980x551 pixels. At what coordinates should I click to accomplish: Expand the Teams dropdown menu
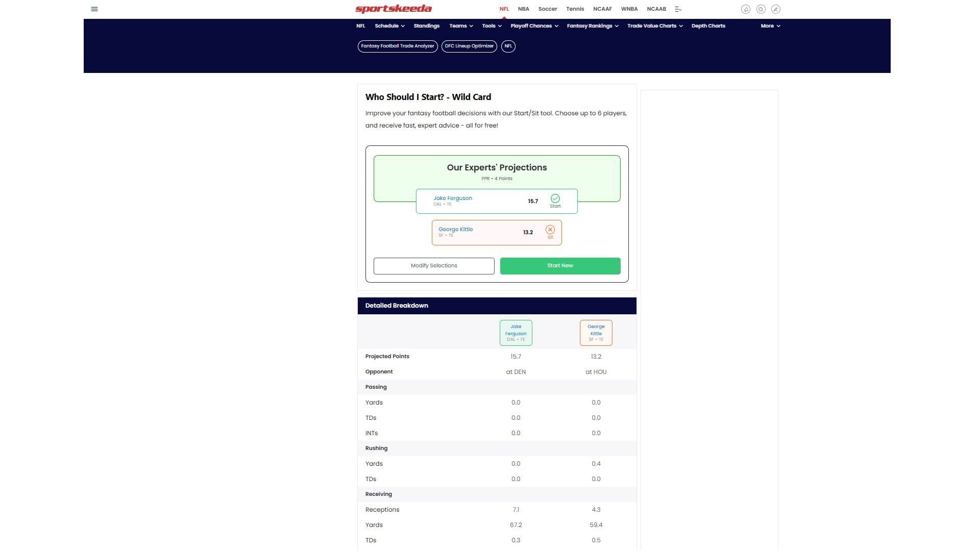(461, 26)
